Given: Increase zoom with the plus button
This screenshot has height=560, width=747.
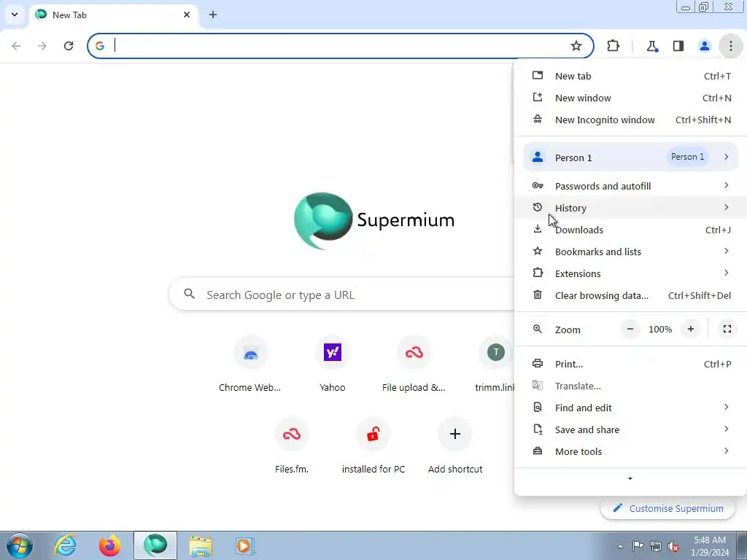Looking at the screenshot, I should coord(690,329).
